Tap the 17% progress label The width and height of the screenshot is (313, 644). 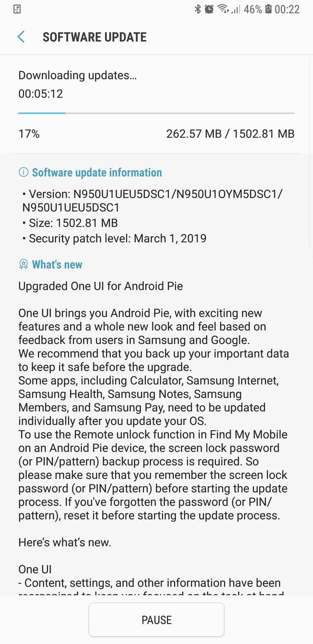29,134
